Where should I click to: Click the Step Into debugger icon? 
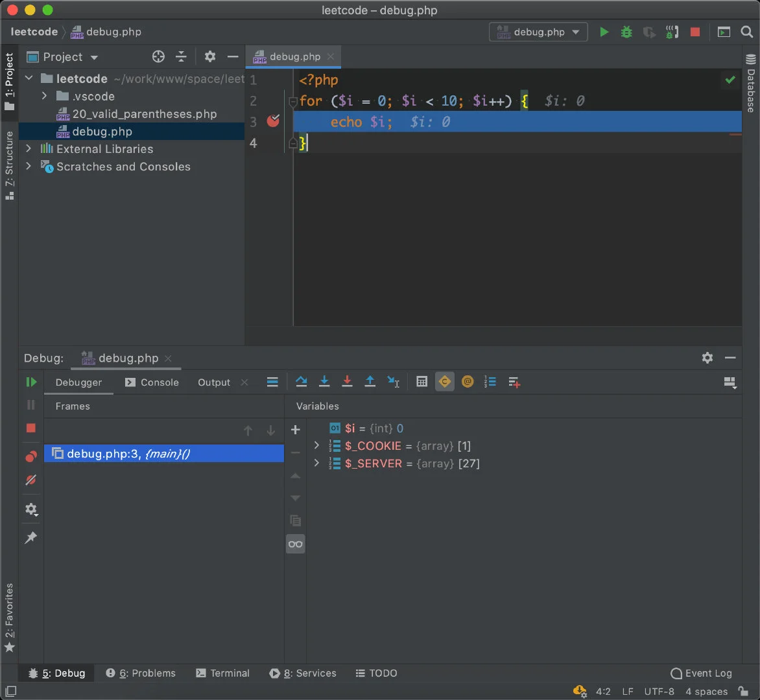tap(324, 382)
